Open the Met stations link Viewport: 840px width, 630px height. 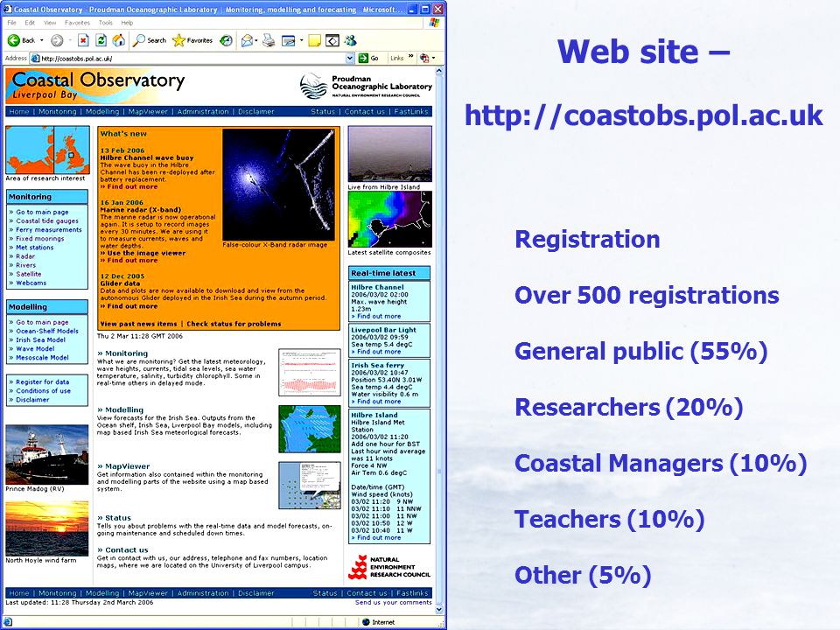click(x=34, y=248)
